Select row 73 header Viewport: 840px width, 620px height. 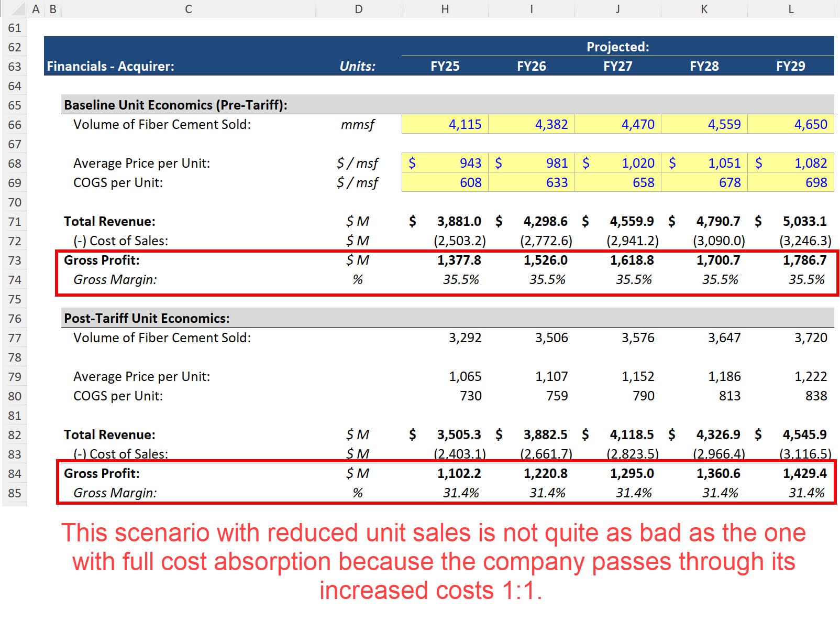tap(15, 260)
